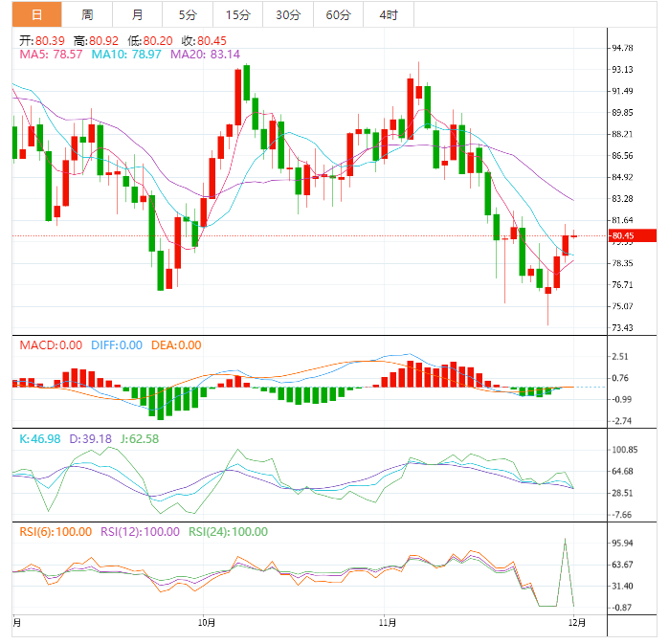This screenshot has width=669, height=644.
Task: Switch to the 周 weekly tab
Action: point(87,14)
